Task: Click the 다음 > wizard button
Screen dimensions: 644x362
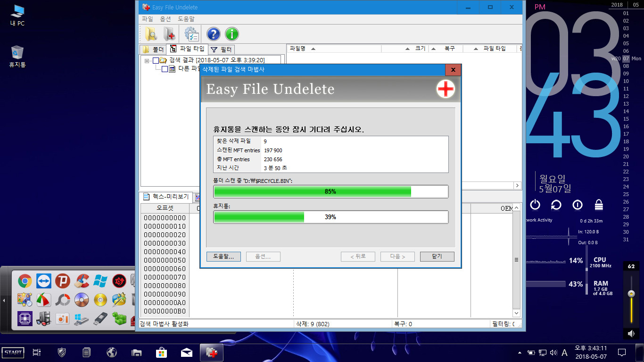Action: pyautogui.click(x=397, y=256)
